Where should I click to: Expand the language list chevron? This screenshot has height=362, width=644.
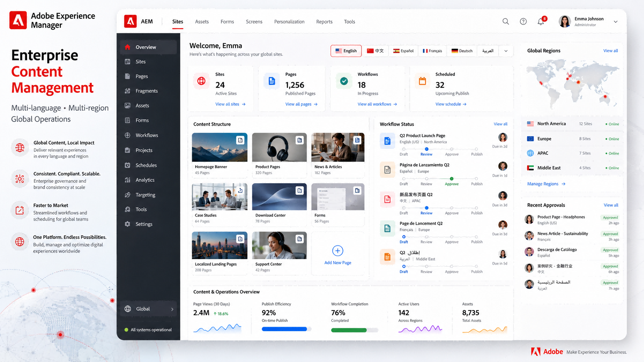click(x=506, y=51)
